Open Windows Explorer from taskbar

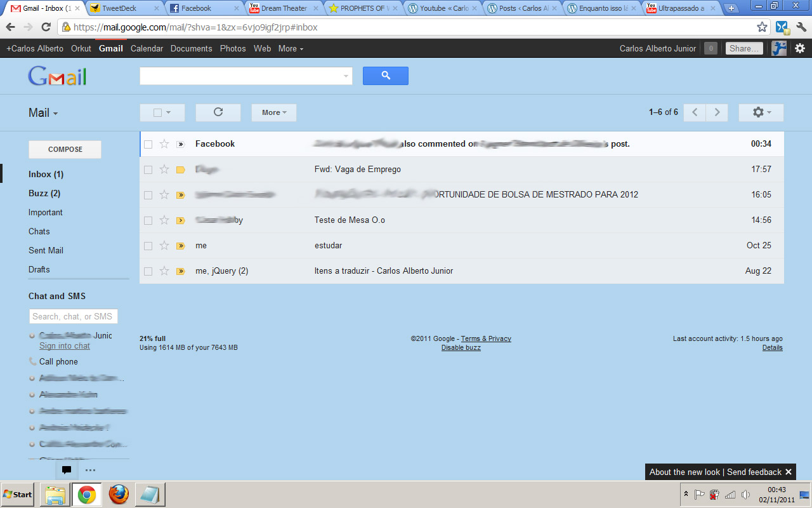tap(55, 494)
